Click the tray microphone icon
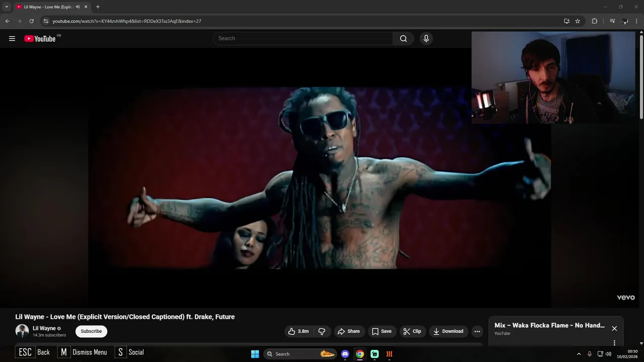The height and width of the screenshot is (362, 644). tap(590, 354)
